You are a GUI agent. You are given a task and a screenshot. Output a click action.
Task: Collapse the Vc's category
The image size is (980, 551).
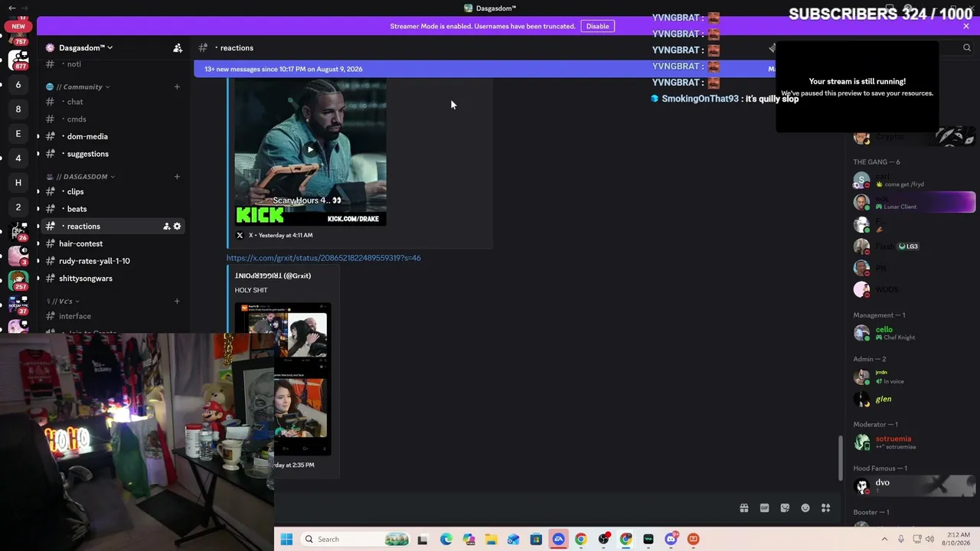(64, 302)
